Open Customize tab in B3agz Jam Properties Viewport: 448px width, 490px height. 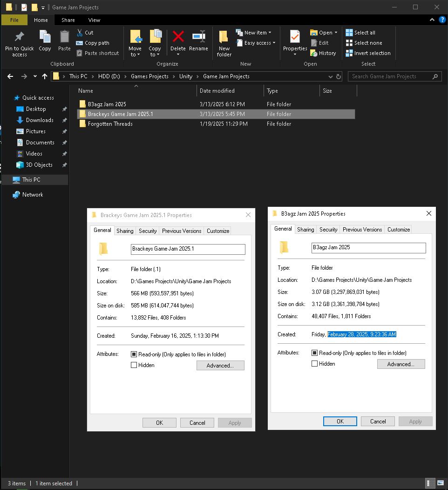click(399, 229)
